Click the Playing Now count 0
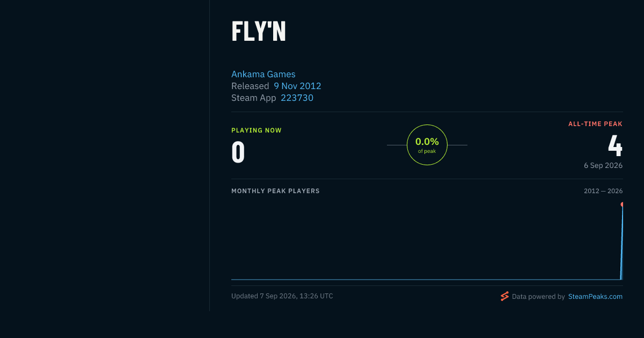This screenshot has height=338, width=644. point(238,152)
